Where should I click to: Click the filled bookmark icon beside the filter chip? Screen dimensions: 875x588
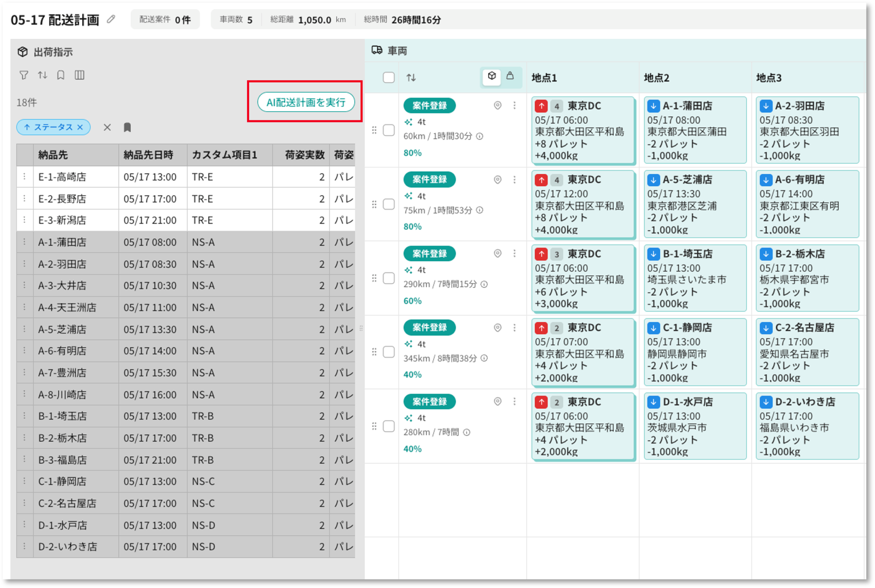(x=127, y=128)
